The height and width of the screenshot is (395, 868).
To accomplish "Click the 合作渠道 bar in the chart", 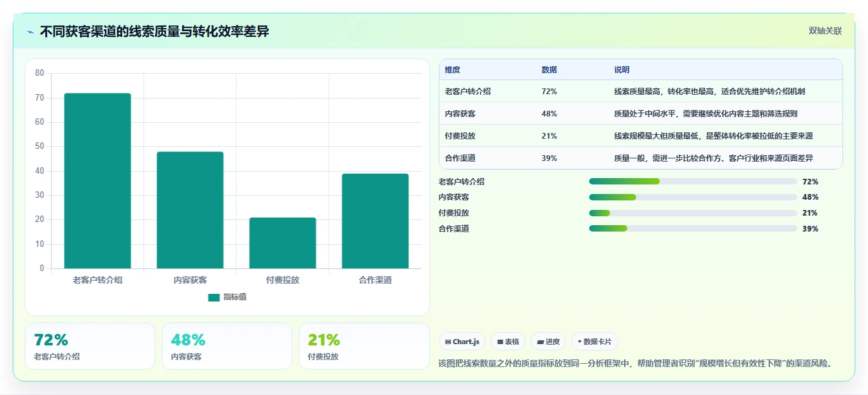I will [x=375, y=221].
